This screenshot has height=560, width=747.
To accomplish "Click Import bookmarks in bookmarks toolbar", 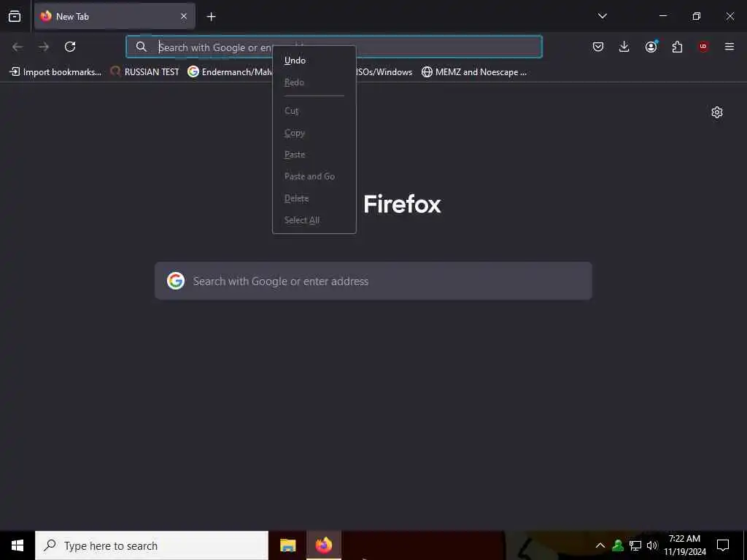I will 55,72.
